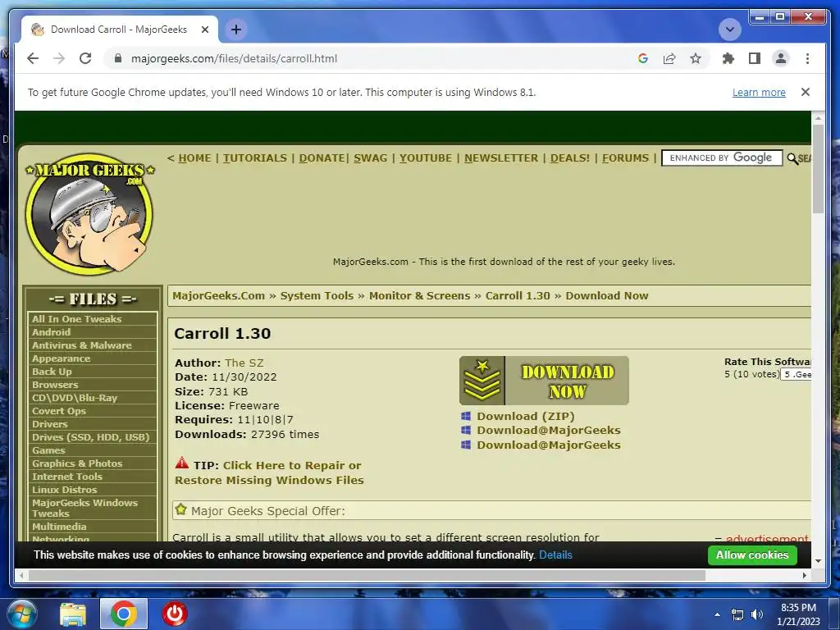Click the DOWNLOAD NOW button

pyautogui.click(x=544, y=381)
